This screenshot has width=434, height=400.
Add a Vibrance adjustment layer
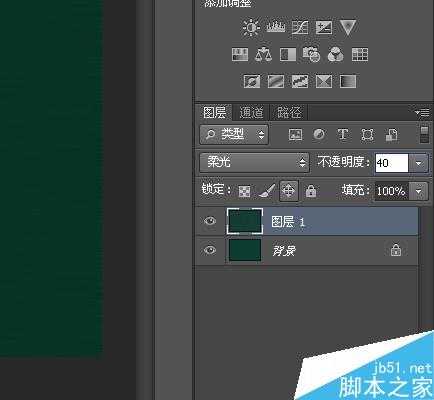coord(348,27)
